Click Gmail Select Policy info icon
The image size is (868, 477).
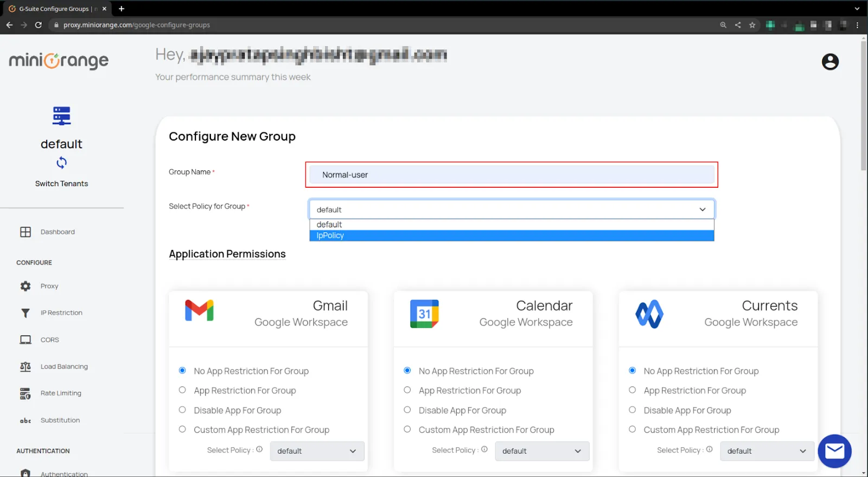click(x=259, y=449)
